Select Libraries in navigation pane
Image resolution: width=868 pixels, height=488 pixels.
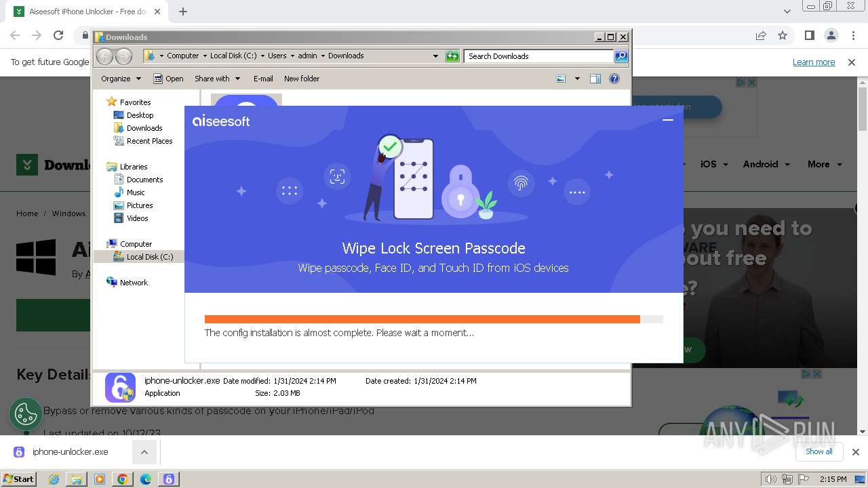pyautogui.click(x=134, y=167)
